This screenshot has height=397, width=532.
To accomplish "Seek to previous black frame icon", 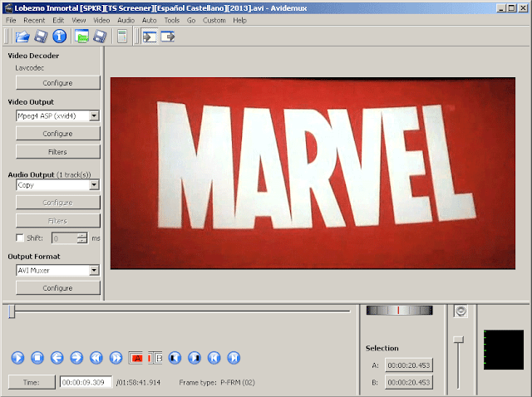I will pyautogui.click(x=175, y=358).
